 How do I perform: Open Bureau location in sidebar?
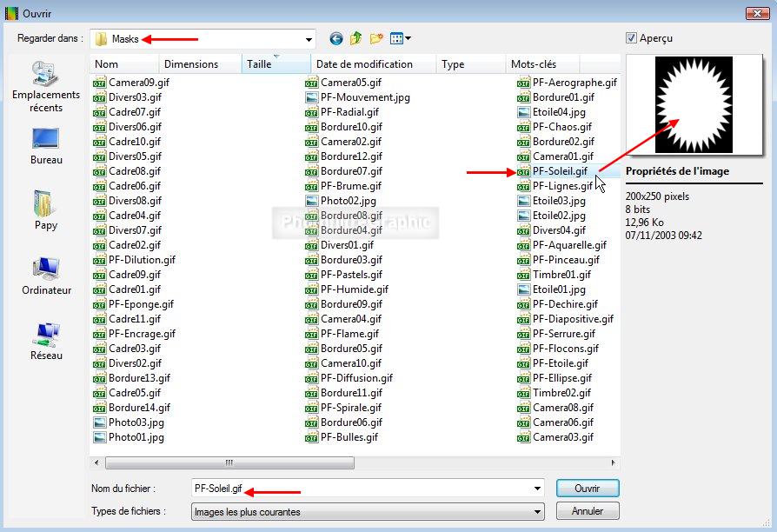[x=45, y=146]
